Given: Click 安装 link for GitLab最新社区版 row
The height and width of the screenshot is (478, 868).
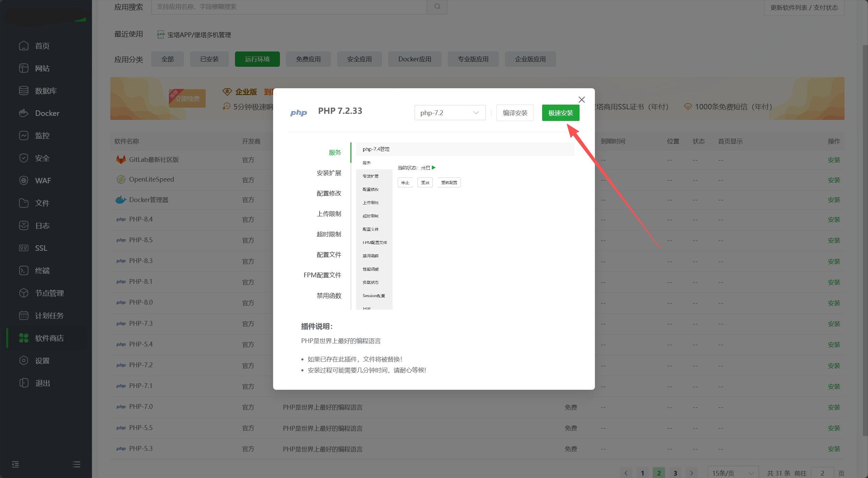Looking at the screenshot, I should click(x=834, y=160).
